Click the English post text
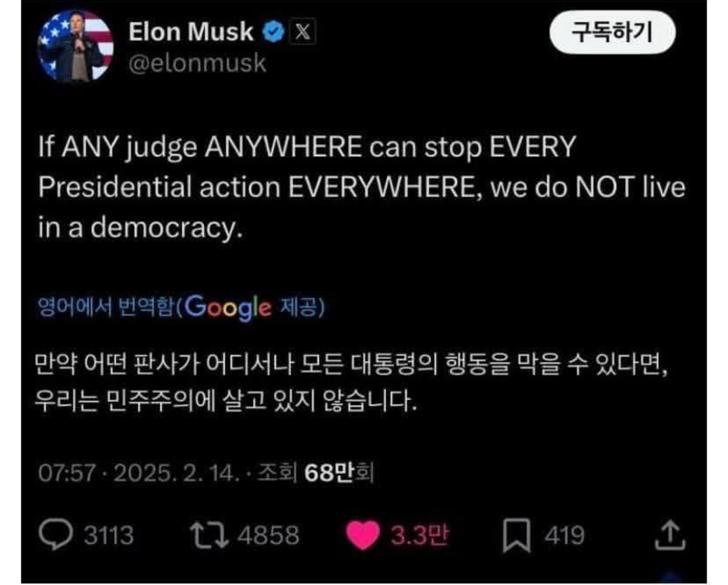The image size is (728, 585). [x=361, y=187]
